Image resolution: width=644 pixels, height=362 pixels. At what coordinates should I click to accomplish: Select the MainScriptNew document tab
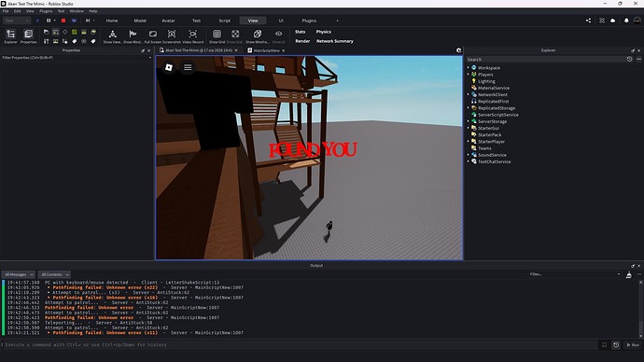coord(266,50)
